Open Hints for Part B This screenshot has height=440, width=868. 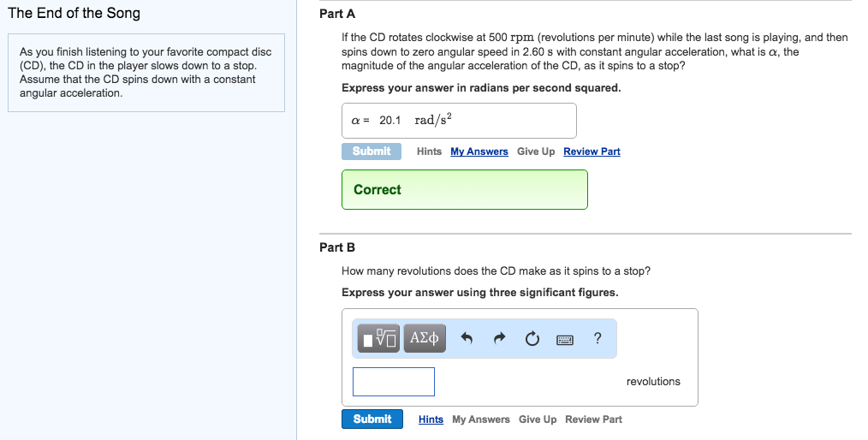(x=431, y=419)
